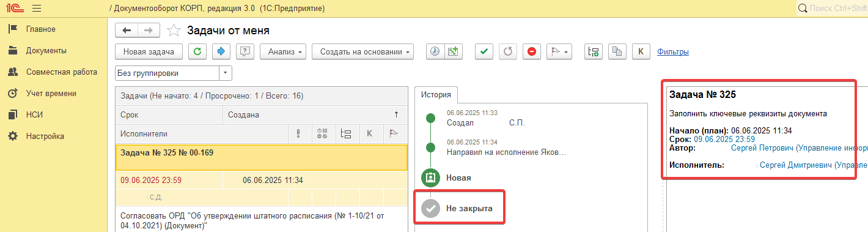The width and height of the screenshot is (868, 232).
Task: Click the Новая задача button
Action: coord(149,52)
